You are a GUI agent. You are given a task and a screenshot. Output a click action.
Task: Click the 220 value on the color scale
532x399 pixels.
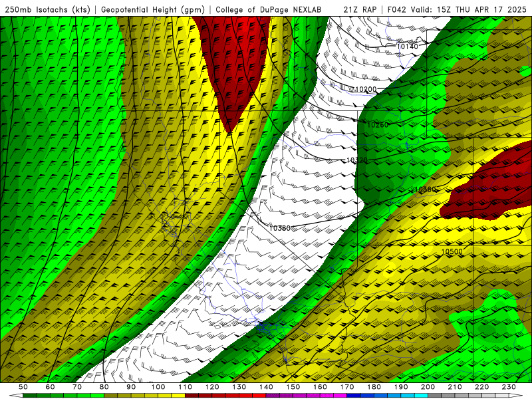point(481,387)
